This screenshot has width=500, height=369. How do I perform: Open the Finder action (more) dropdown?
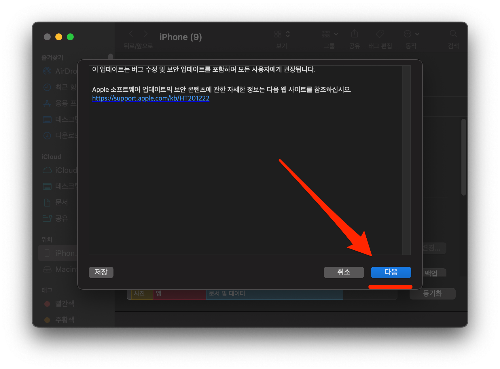[411, 34]
